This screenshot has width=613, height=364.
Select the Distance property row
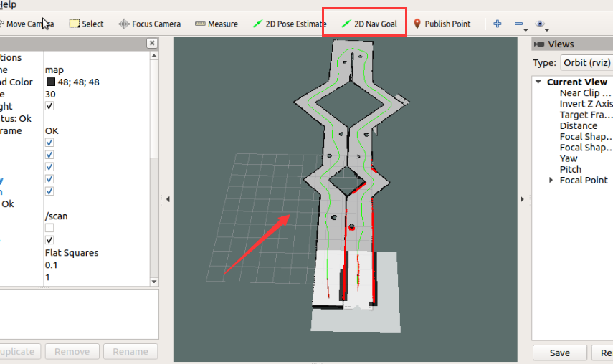(x=578, y=126)
